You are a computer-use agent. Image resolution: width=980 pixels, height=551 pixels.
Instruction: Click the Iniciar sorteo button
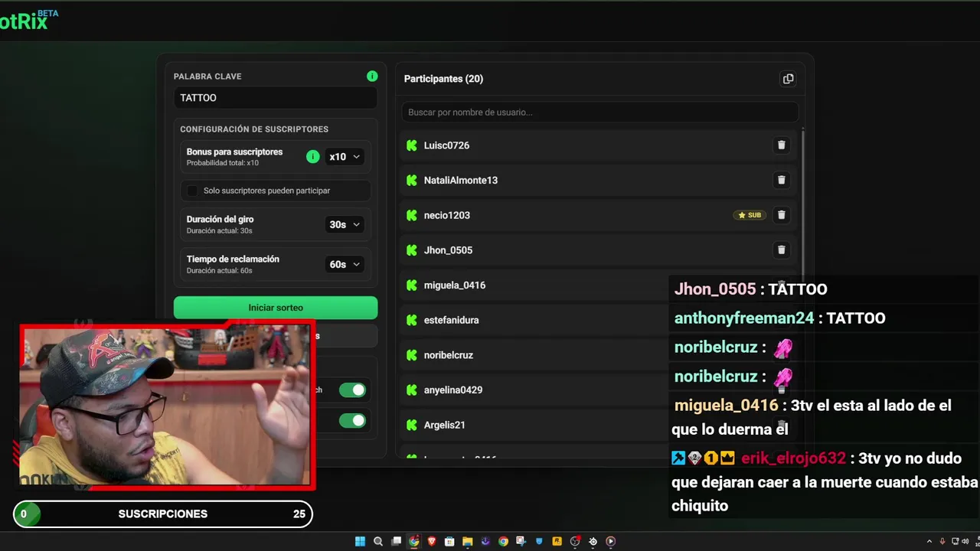click(276, 308)
